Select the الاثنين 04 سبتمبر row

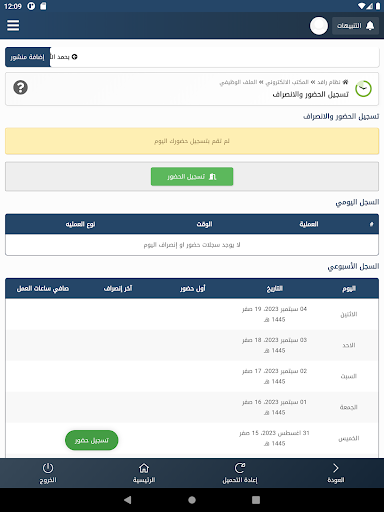(192, 314)
